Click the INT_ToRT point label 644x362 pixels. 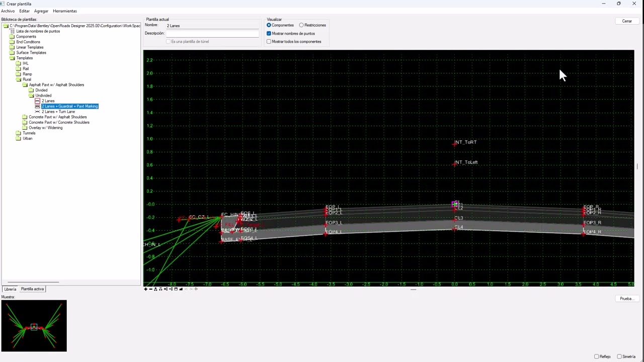coord(465,142)
